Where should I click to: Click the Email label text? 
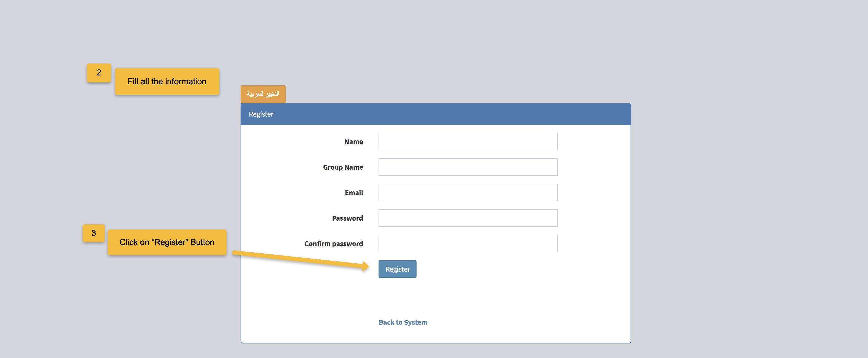354,193
